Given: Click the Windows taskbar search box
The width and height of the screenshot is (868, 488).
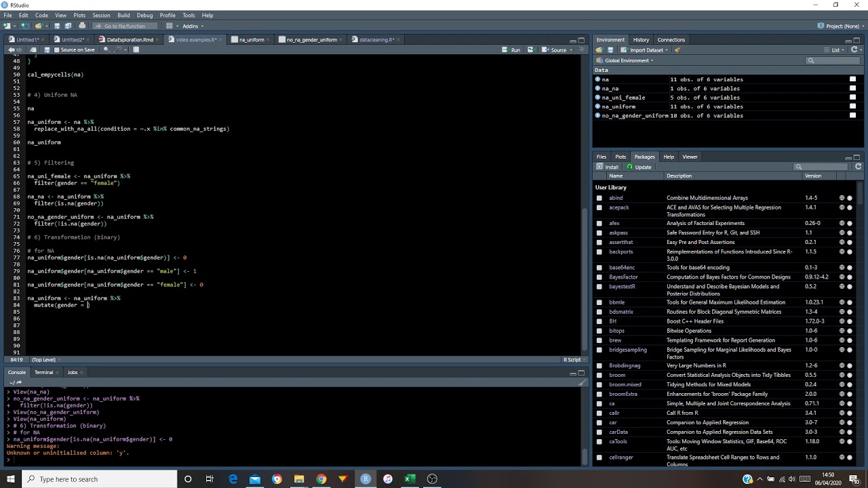Looking at the screenshot, I should pyautogui.click(x=98, y=479).
